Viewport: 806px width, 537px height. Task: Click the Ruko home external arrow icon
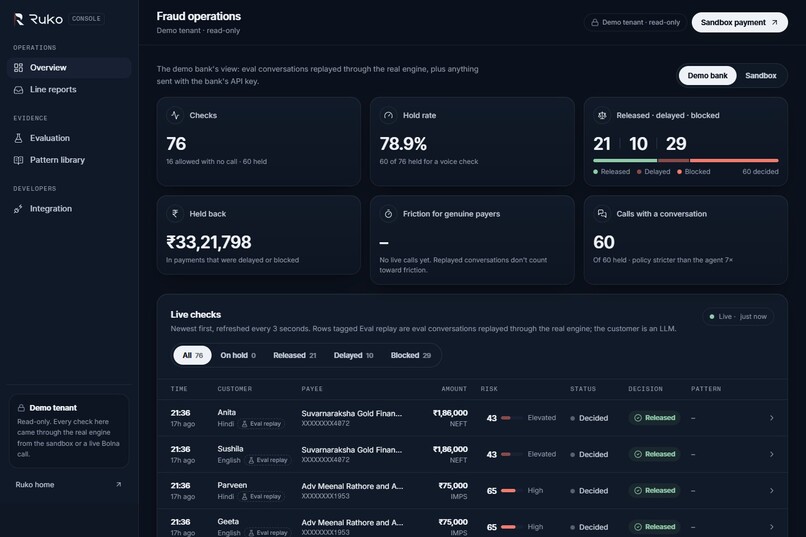point(119,485)
